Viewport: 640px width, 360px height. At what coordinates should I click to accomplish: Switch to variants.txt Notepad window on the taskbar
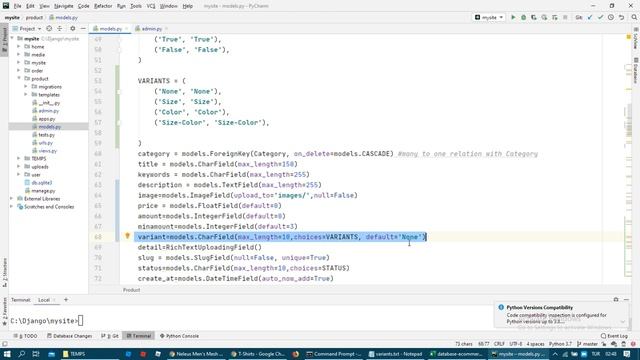point(396,354)
